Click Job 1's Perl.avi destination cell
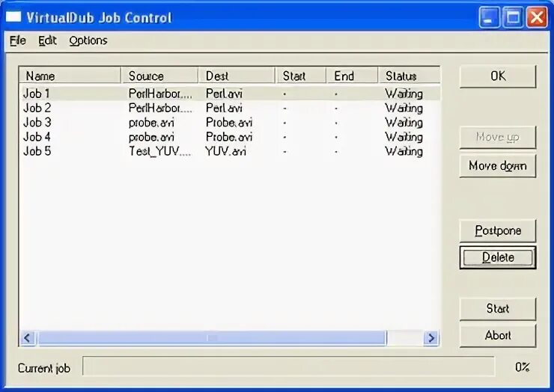 point(224,94)
